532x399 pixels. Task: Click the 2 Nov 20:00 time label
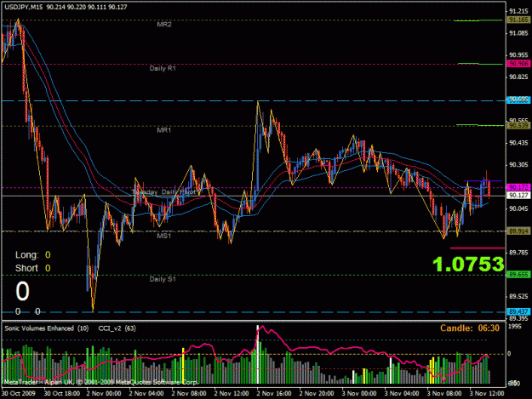click(317, 394)
